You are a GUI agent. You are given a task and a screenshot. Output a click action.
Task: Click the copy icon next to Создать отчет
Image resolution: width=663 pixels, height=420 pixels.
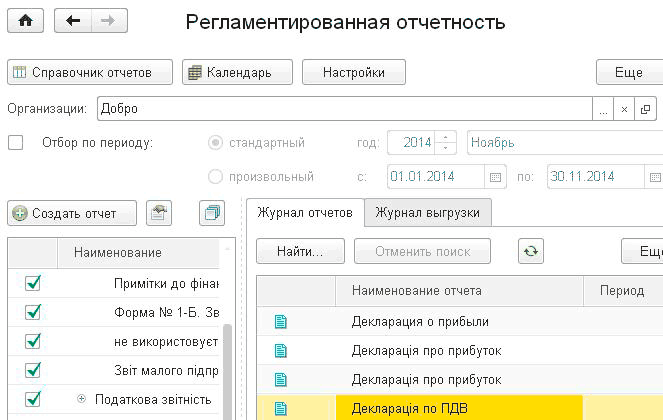tap(211, 213)
